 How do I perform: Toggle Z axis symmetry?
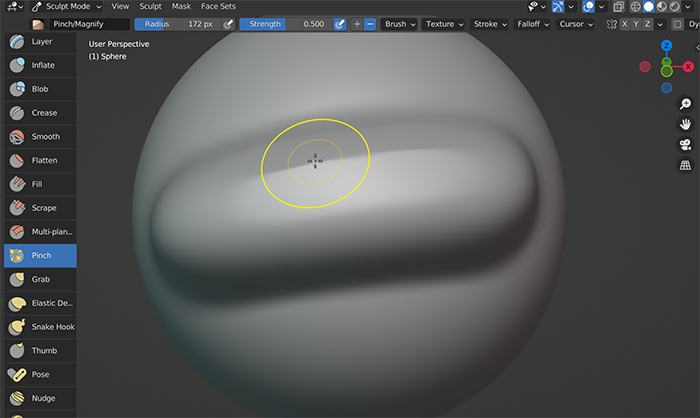pyautogui.click(x=648, y=24)
